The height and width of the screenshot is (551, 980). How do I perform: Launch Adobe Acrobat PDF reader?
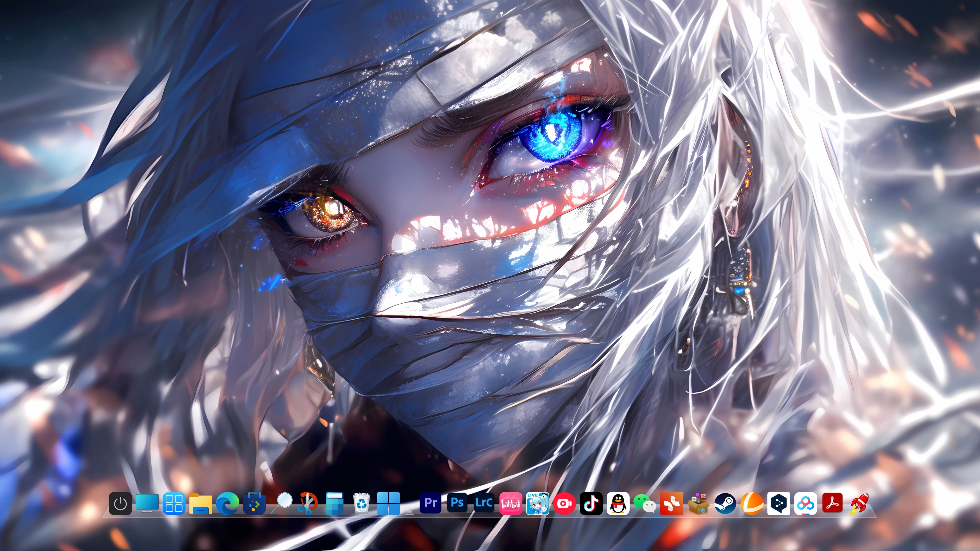(x=832, y=503)
